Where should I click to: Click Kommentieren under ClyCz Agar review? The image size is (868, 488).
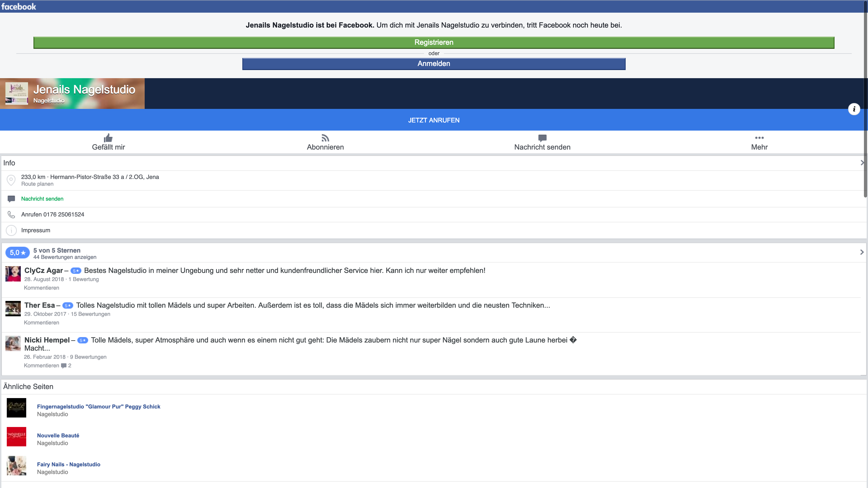coord(41,288)
